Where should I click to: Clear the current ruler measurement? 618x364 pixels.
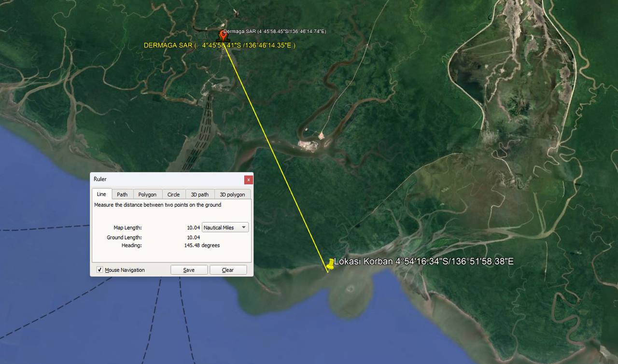click(228, 270)
